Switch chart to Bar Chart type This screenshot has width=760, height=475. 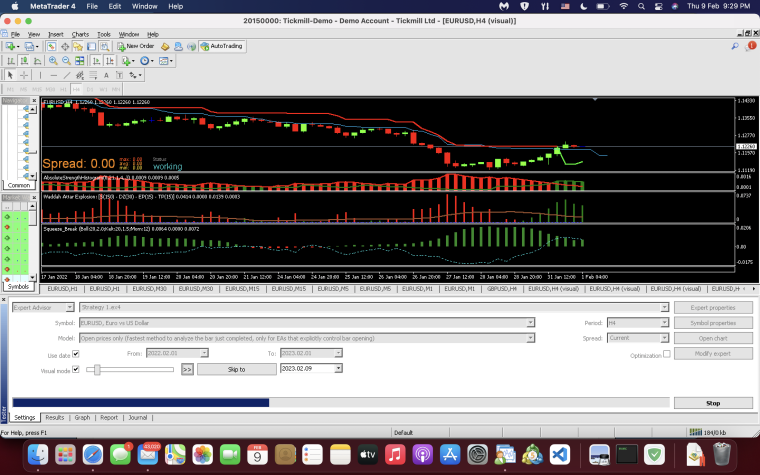[10, 61]
